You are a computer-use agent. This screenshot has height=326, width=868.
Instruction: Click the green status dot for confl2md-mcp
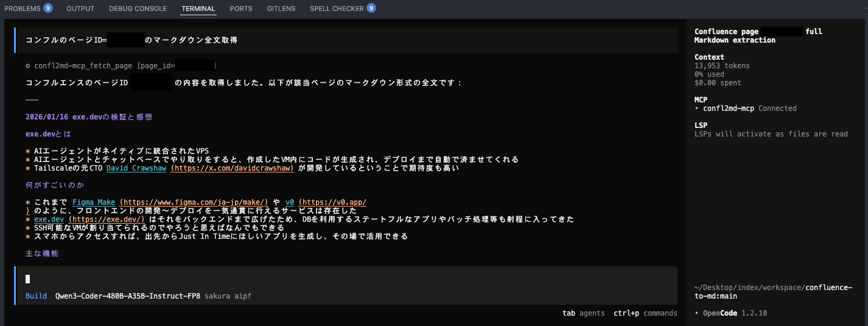(x=697, y=108)
